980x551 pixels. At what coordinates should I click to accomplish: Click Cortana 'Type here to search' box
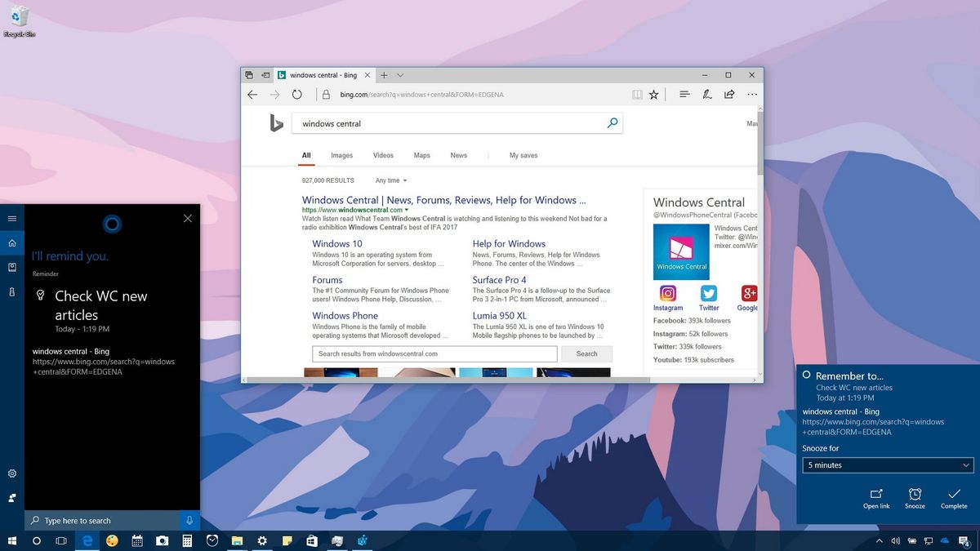[x=102, y=521]
